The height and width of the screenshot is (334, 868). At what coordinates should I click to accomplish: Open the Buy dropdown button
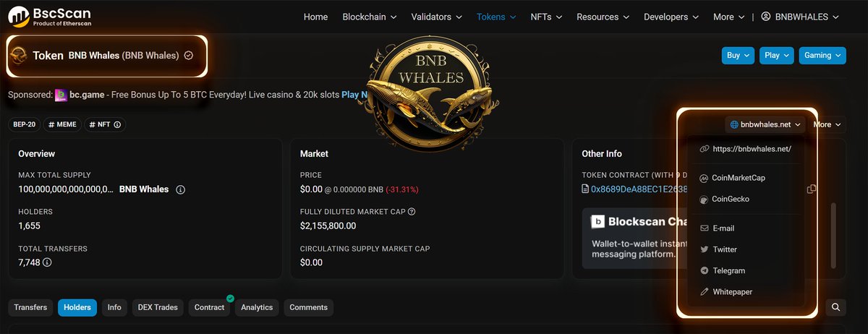tap(738, 56)
